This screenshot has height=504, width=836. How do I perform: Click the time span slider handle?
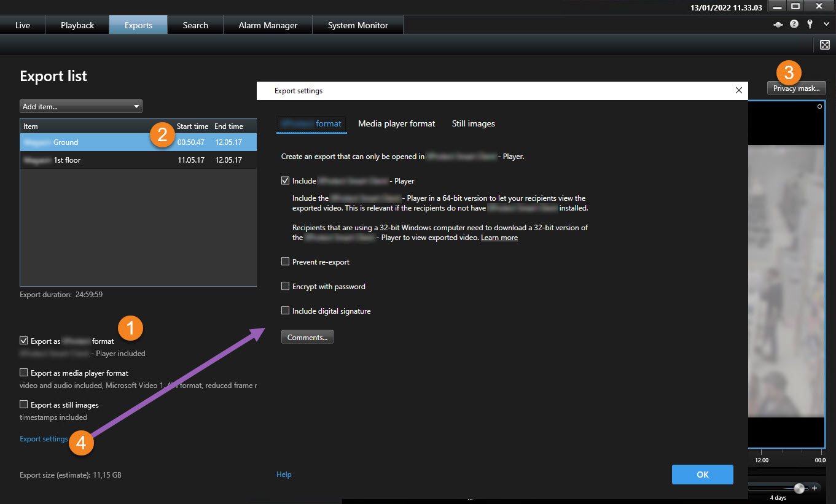coord(799,488)
